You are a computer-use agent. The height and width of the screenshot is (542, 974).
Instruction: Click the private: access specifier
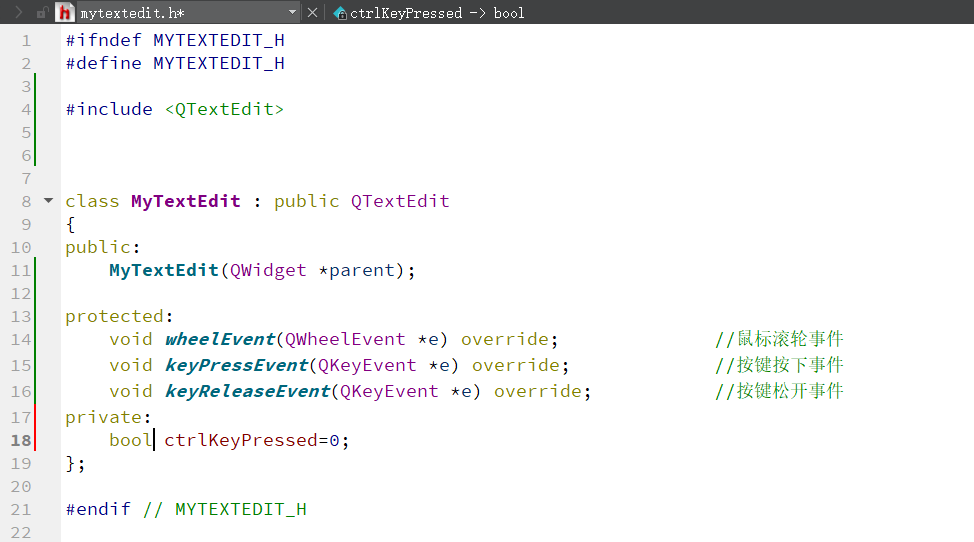pos(108,418)
